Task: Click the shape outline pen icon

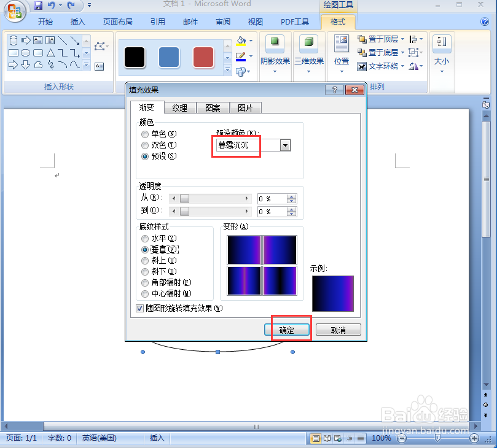Action: [241, 56]
